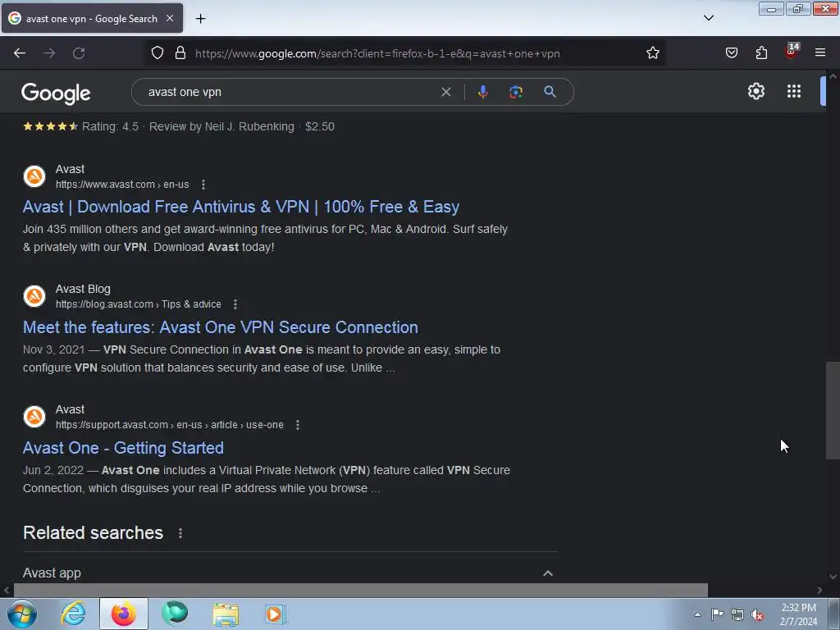Open the Extensions puzzle icon

761,53
